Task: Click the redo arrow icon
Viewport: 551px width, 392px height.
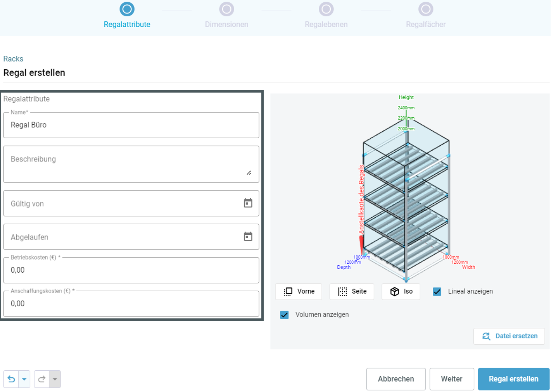Action: [x=42, y=379]
